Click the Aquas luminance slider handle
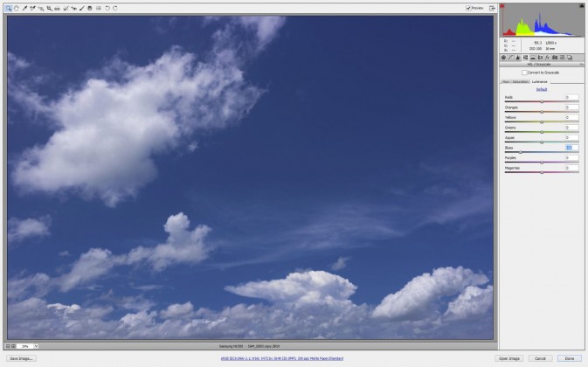Image resolution: width=588 pixels, height=367 pixels. [542, 142]
